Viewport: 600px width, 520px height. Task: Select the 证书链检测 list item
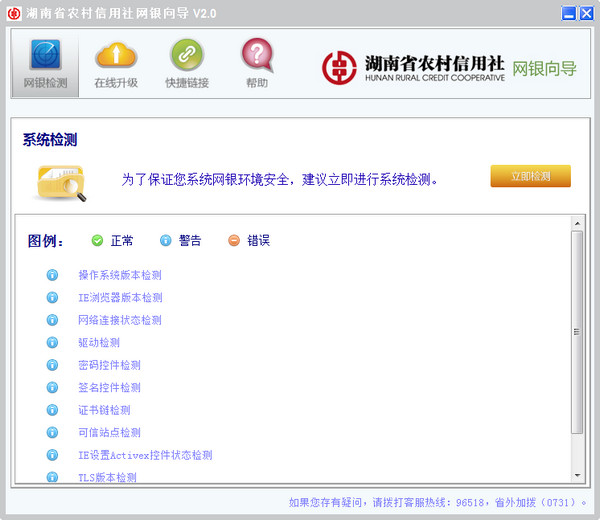click(104, 410)
